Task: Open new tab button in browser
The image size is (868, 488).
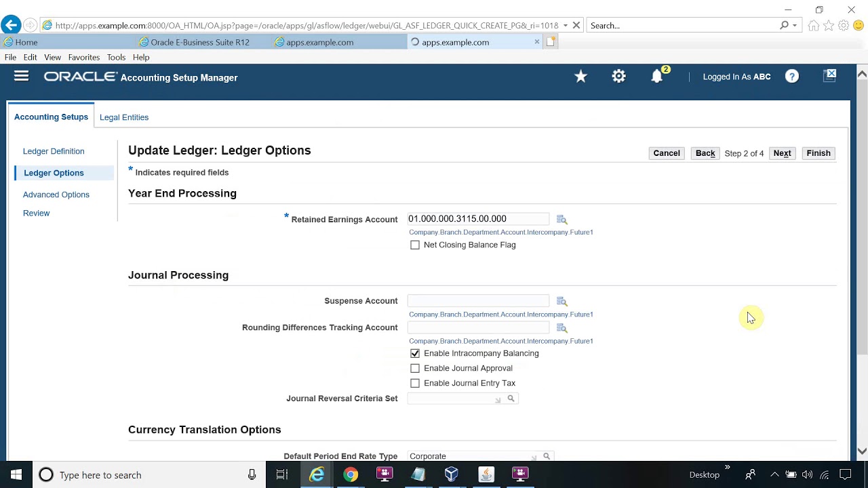Action: [x=551, y=42]
